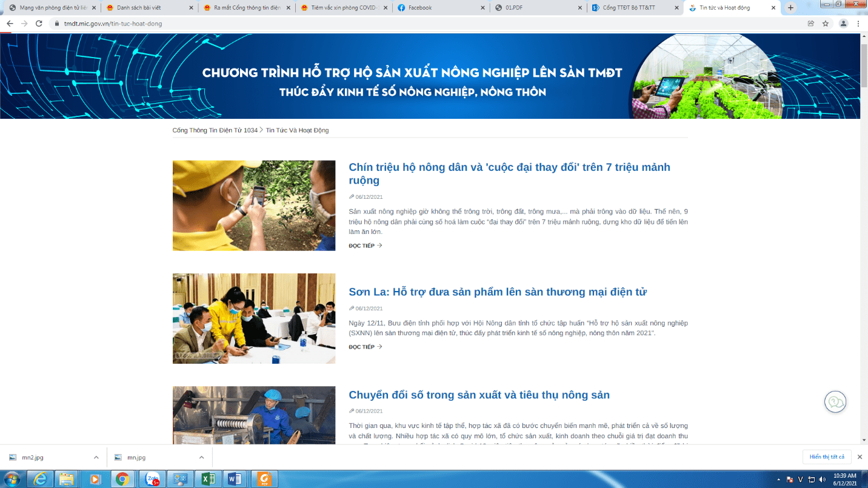Screen dimensions: 868x488
Task: Open the Windows Start menu
Action: pyautogui.click(x=12, y=479)
